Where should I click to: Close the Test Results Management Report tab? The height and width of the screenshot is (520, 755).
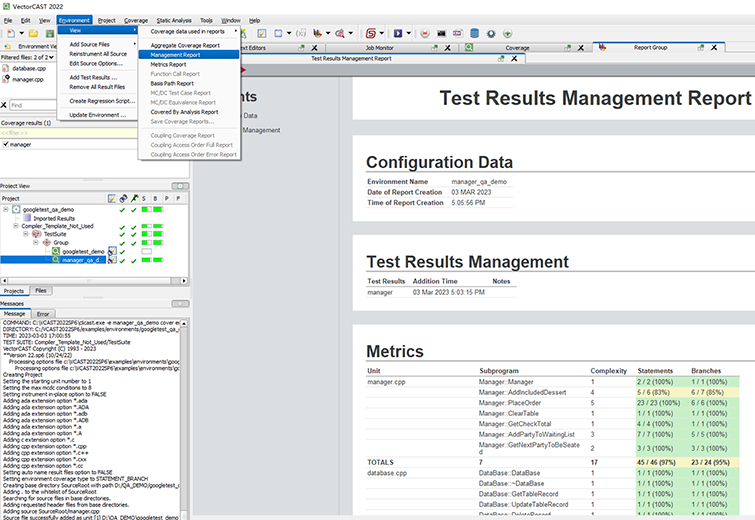[514, 58]
